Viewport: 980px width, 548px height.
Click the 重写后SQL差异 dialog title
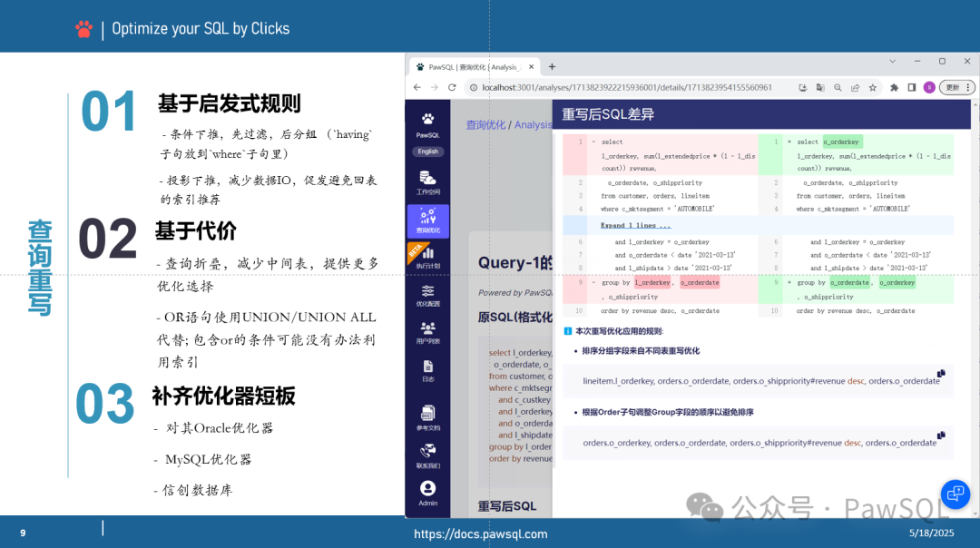(607, 114)
